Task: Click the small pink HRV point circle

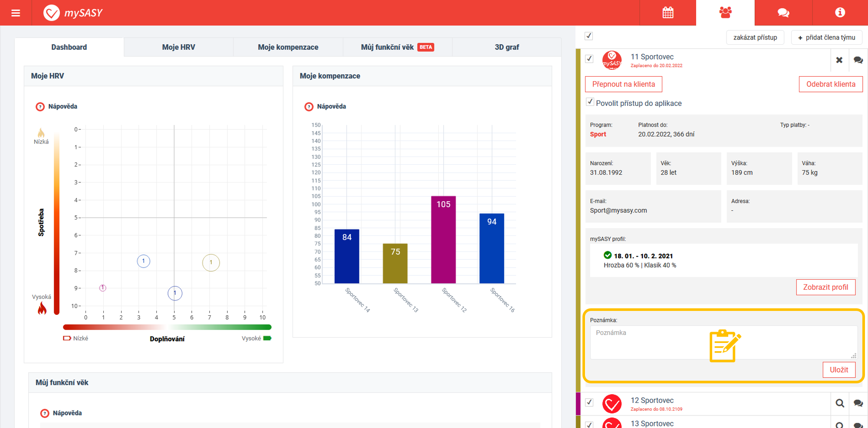Action: coord(103,288)
